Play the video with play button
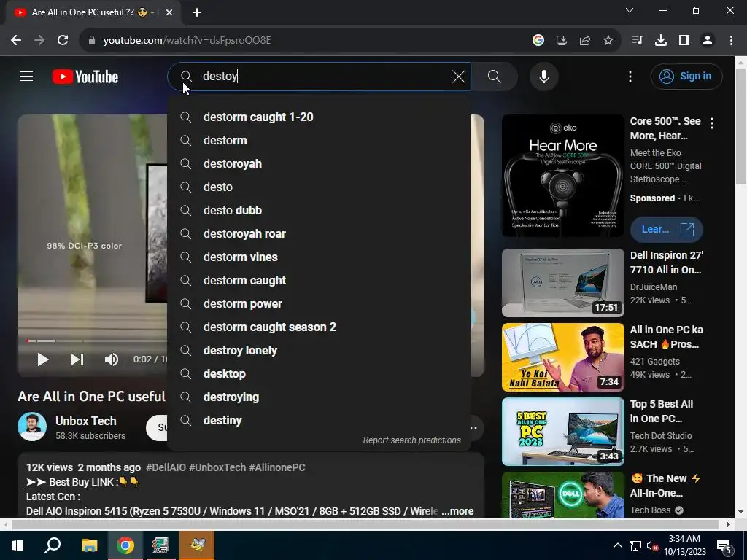 [x=43, y=359]
